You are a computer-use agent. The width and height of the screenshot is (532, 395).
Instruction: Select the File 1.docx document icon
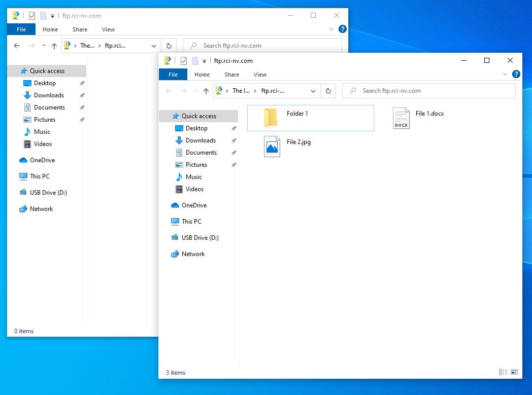pos(401,118)
